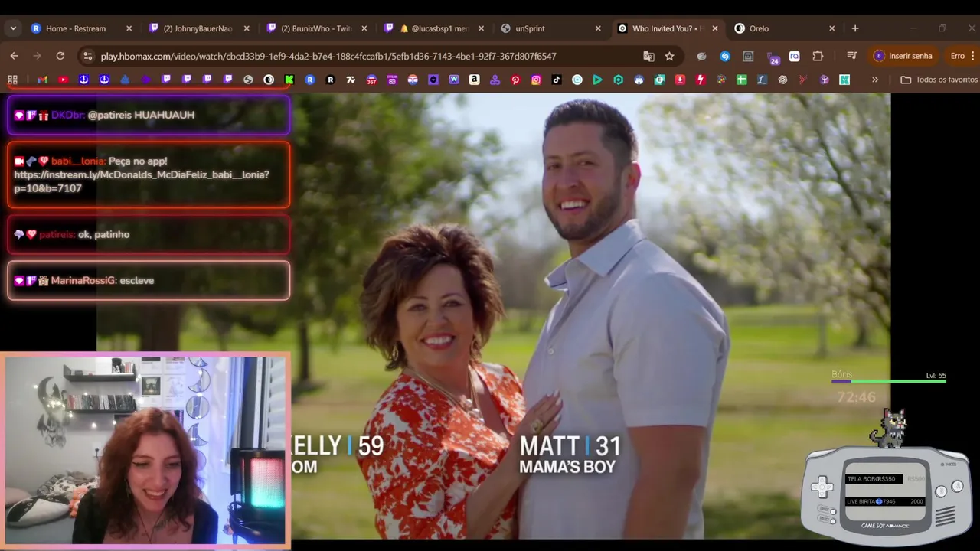This screenshot has height=551, width=980.
Task: Open the ChatGPT bookmark
Action: [782, 80]
